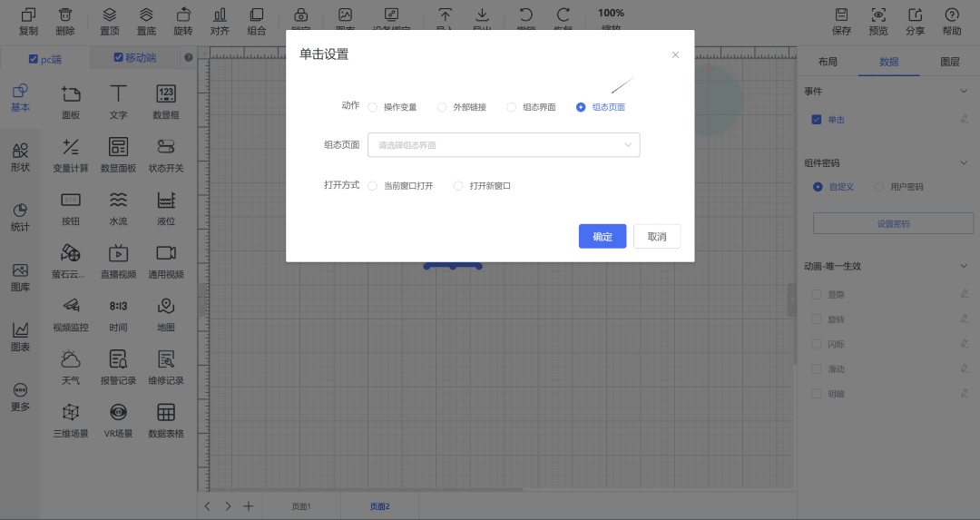
Task: Go to the previous page tab arrow
Action: (x=208, y=506)
